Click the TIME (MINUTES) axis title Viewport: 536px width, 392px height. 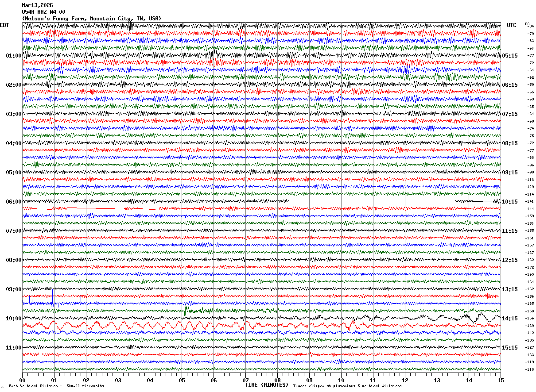tap(267, 385)
